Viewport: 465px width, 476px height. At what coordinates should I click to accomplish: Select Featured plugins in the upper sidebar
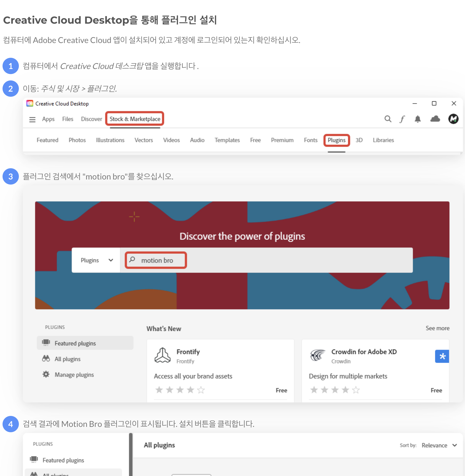pos(85,343)
